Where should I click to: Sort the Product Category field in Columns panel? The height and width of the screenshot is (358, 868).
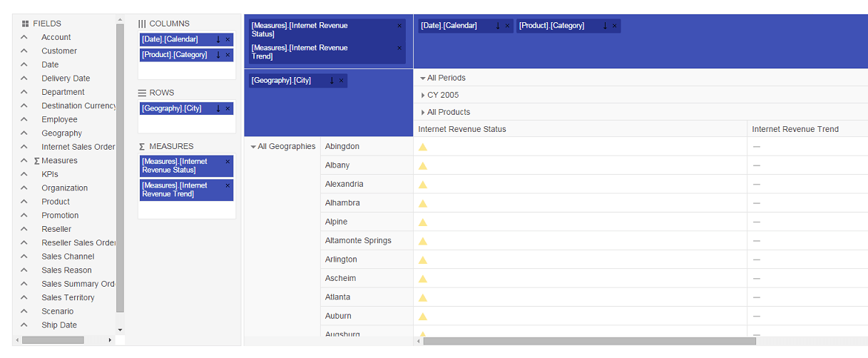[218, 55]
